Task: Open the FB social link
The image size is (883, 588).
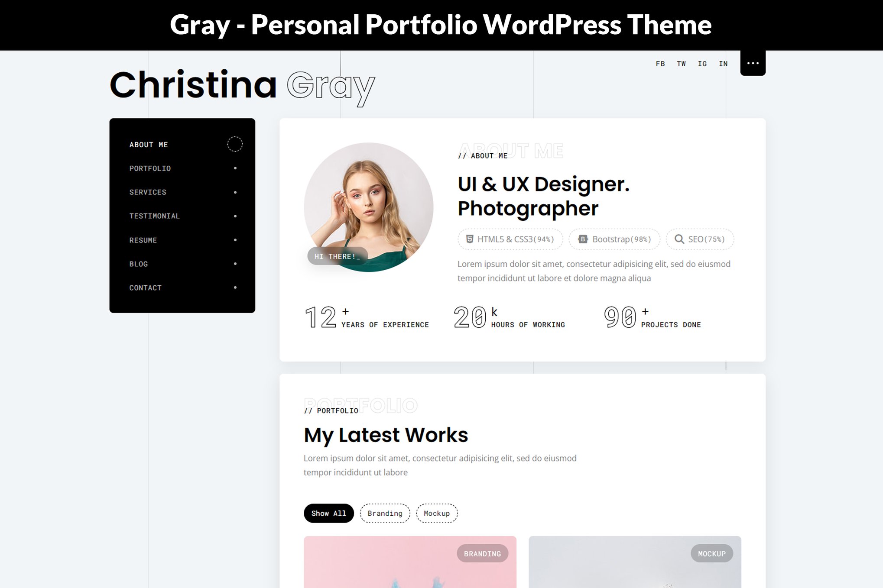Action: [660, 64]
